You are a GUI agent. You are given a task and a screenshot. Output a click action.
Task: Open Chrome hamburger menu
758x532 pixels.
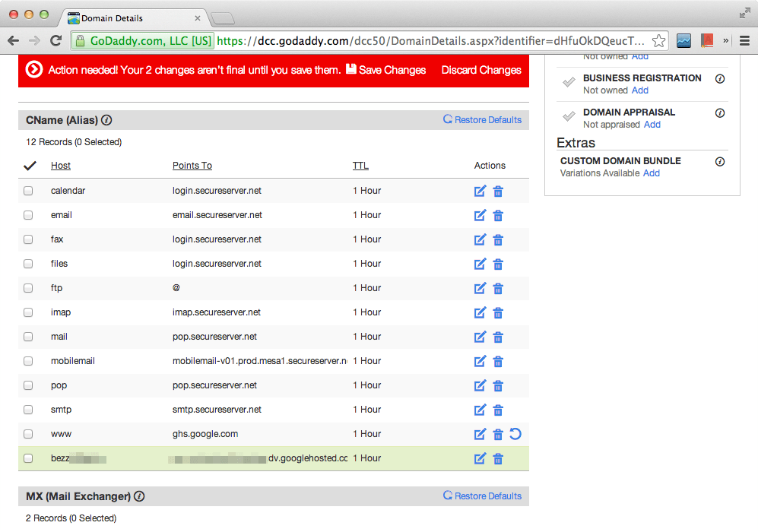(x=744, y=41)
